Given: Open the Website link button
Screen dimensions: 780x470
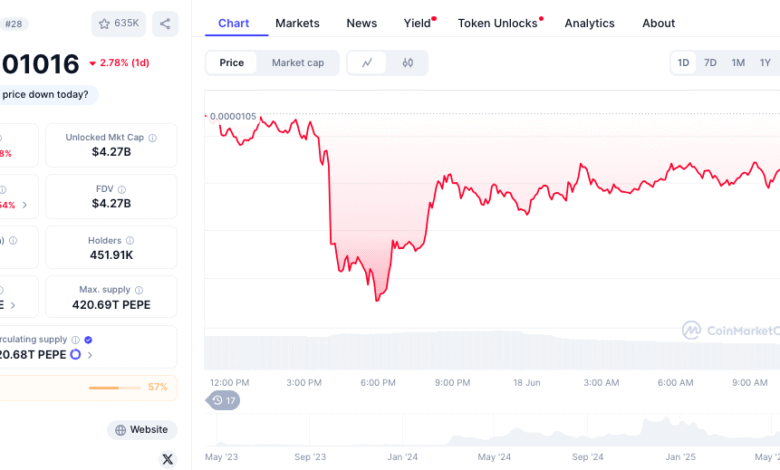Looking at the screenshot, I should 142,430.
